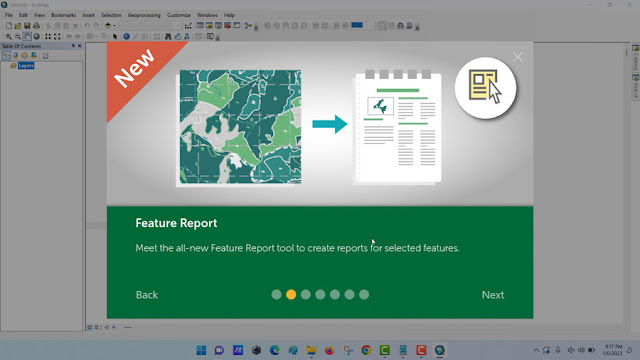Click the ModelBuilder window icon

pyautogui.click(x=248, y=26)
